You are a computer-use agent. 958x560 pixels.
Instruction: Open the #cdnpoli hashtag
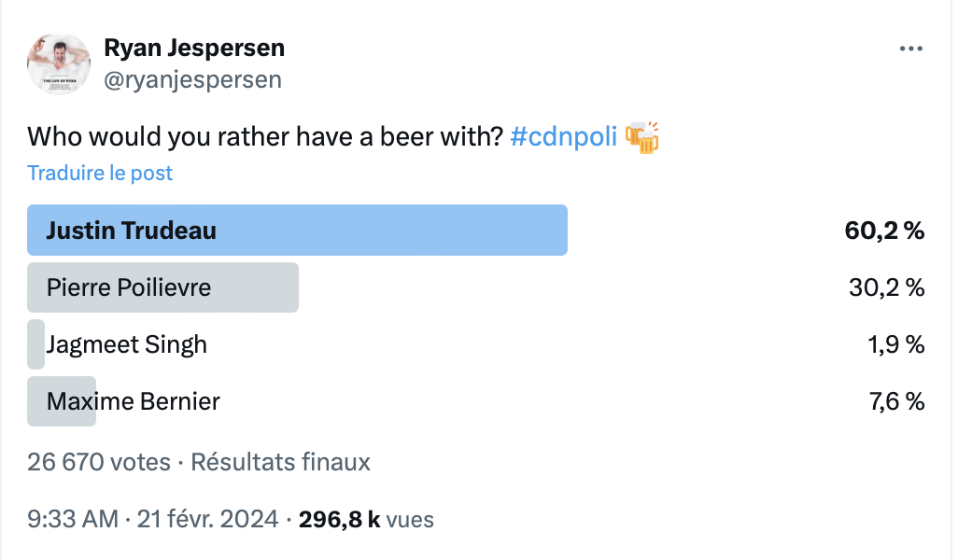[563, 137]
